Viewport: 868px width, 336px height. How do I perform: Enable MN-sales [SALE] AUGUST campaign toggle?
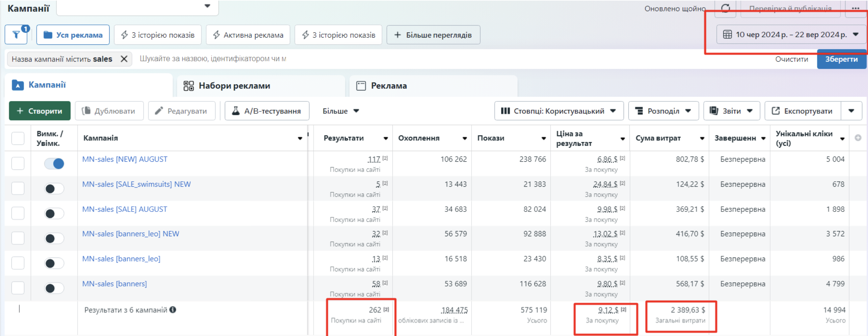pos(54,214)
